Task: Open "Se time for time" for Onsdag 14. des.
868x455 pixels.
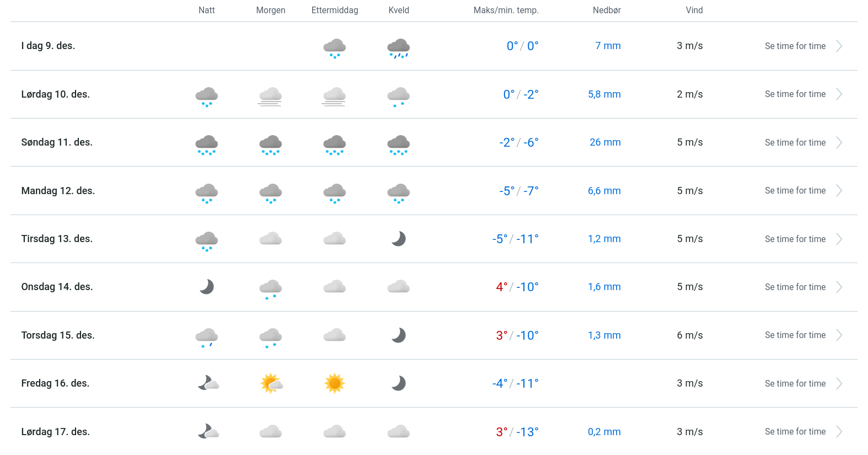Action: tap(795, 287)
